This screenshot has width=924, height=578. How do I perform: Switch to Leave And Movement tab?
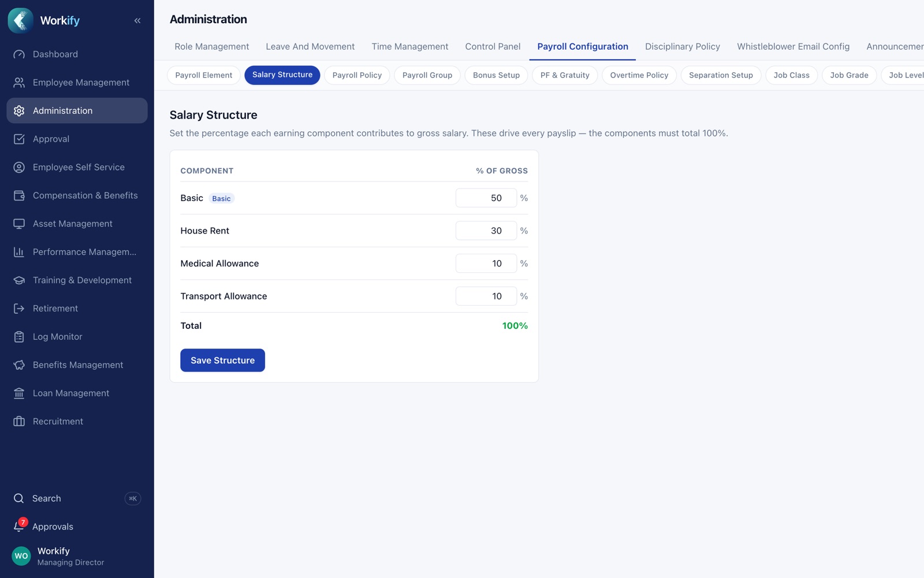click(x=310, y=47)
